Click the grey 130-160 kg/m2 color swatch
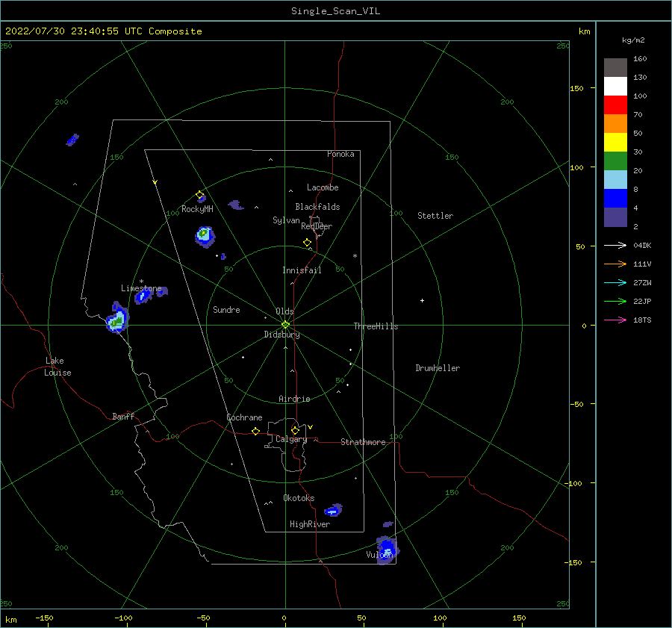Image resolution: width=672 pixels, height=628 pixels. point(615,68)
